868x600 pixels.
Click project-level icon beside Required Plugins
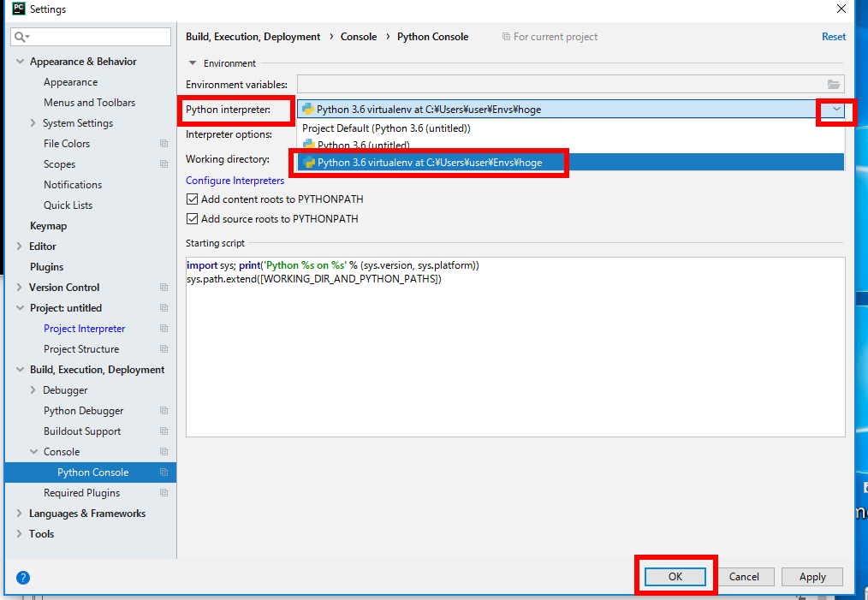(x=163, y=493)
